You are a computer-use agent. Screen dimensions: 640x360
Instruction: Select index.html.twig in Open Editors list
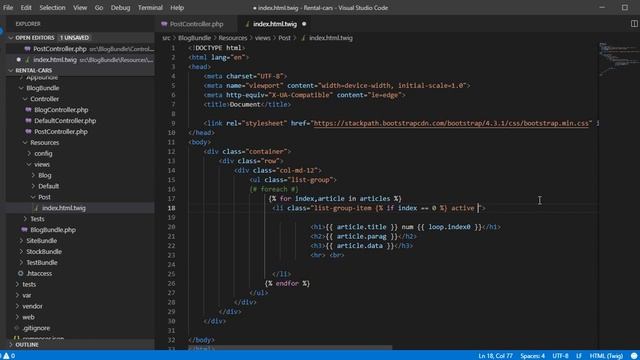(81, 60)
